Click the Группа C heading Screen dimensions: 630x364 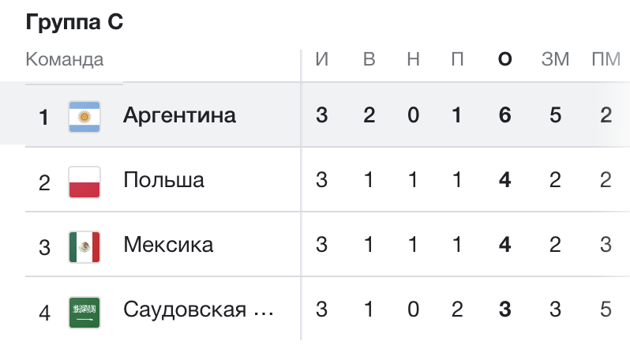(74, 21)
